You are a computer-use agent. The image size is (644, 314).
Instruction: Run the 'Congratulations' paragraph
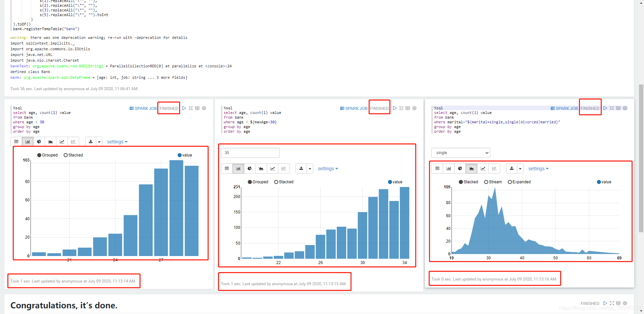pyautogui.click(x=605, y=303)
